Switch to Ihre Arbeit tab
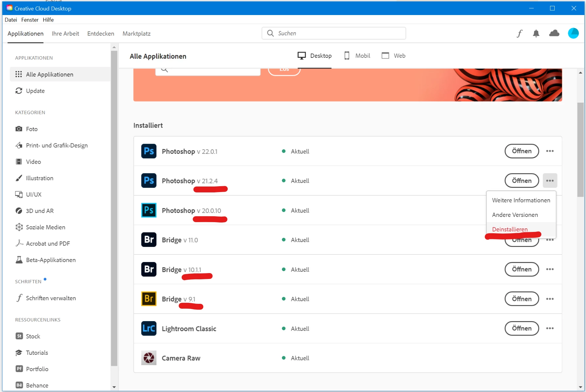 65,33
